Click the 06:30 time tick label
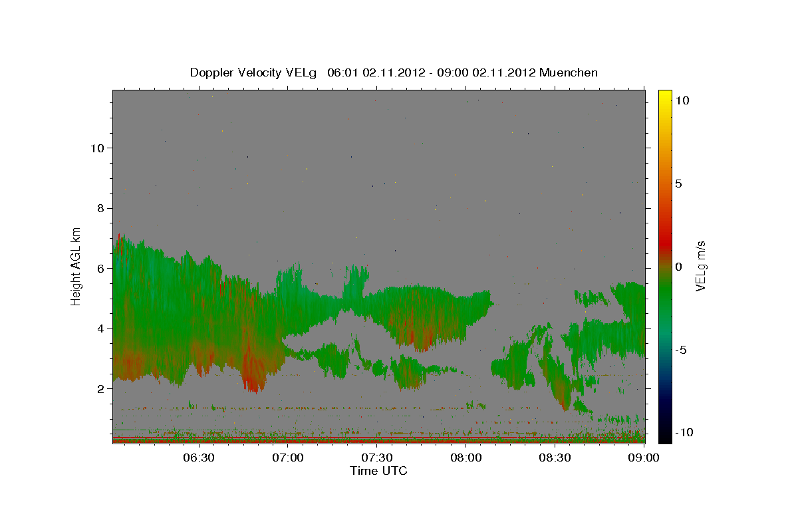 [199, 458]
